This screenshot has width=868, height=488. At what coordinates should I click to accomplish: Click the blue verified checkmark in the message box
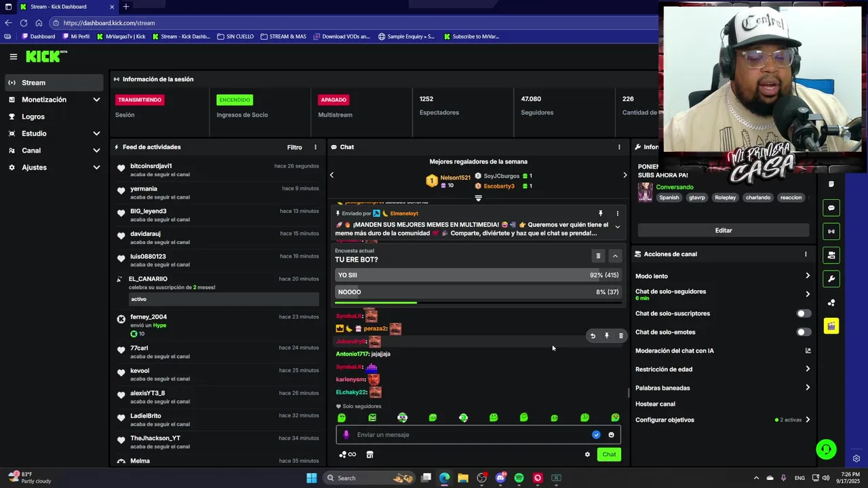[596, 435]
